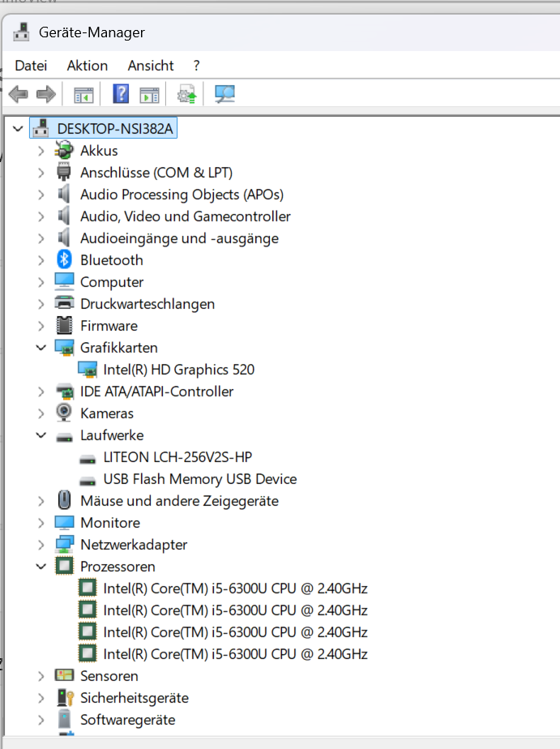
Task: Expand the Sensoren category chevron
Action: [x=41, y=676]
